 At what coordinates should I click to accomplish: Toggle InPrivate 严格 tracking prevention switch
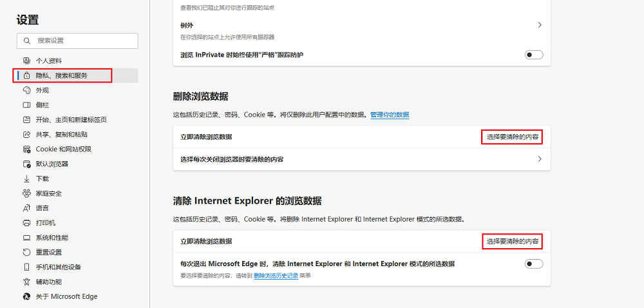pos(534,55)
